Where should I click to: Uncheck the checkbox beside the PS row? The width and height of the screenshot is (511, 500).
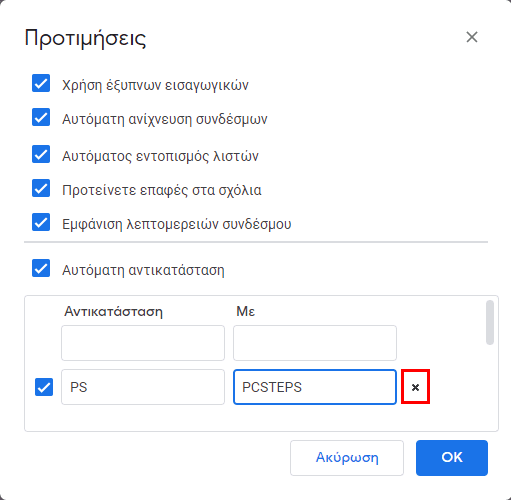pos(44,387)
